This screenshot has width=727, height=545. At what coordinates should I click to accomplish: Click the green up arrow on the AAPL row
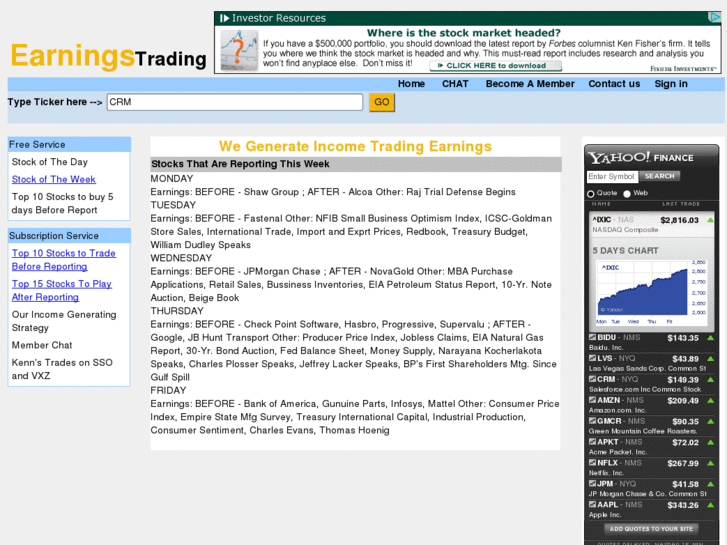[710, 505]
